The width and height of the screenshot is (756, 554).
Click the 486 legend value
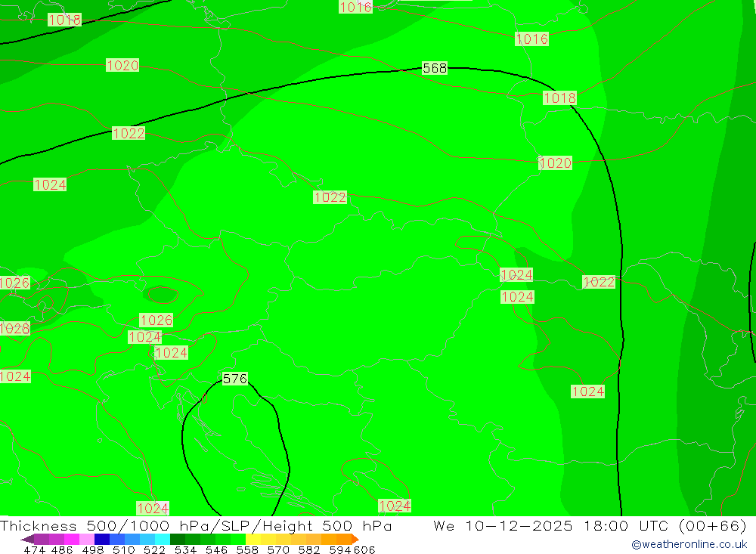pos(62,550)
